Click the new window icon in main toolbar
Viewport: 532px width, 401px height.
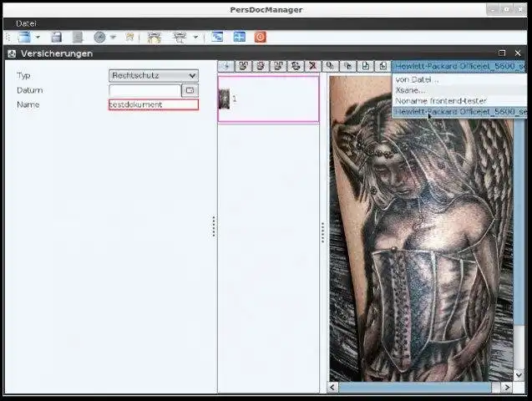(x=24, y=37)
